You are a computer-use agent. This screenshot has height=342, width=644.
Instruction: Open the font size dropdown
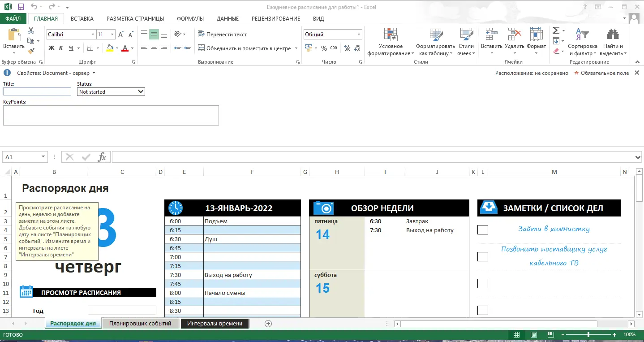click(112, 35)
